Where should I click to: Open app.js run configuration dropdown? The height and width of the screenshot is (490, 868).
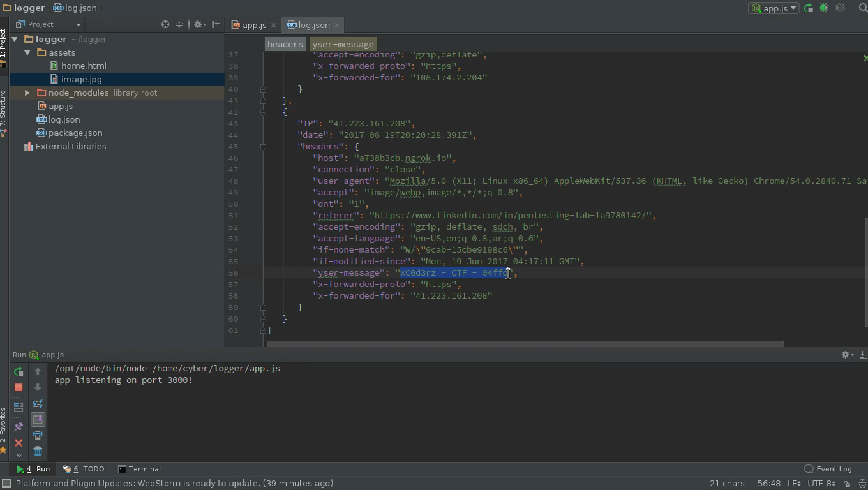point(774,8)
